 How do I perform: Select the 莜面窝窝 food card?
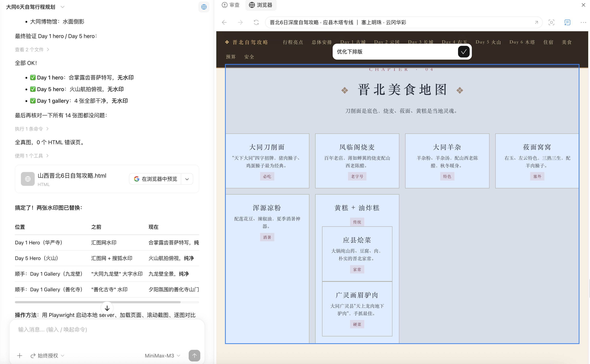click(537, 161)
